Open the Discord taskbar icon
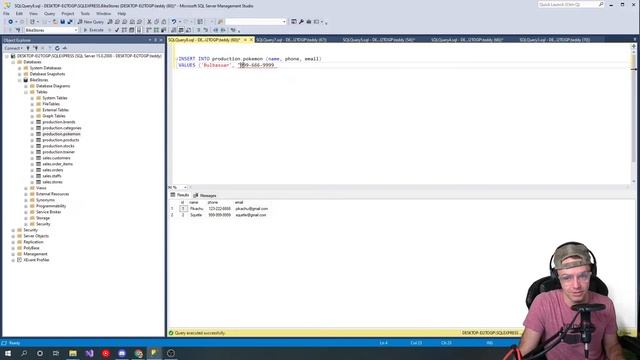 (122, 353)
